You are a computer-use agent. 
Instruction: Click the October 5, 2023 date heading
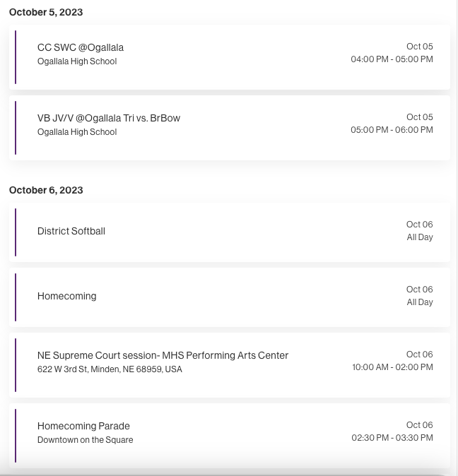coord(46,12)
